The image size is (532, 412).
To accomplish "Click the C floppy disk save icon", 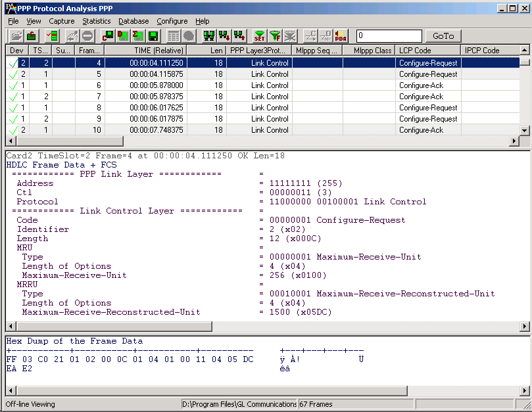I will tap(108, 35).
